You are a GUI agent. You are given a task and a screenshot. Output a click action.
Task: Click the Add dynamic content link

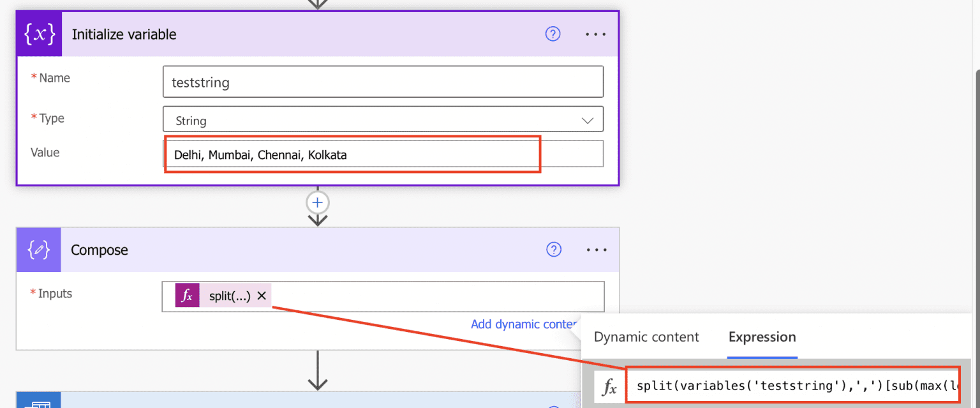pos(523,324)
